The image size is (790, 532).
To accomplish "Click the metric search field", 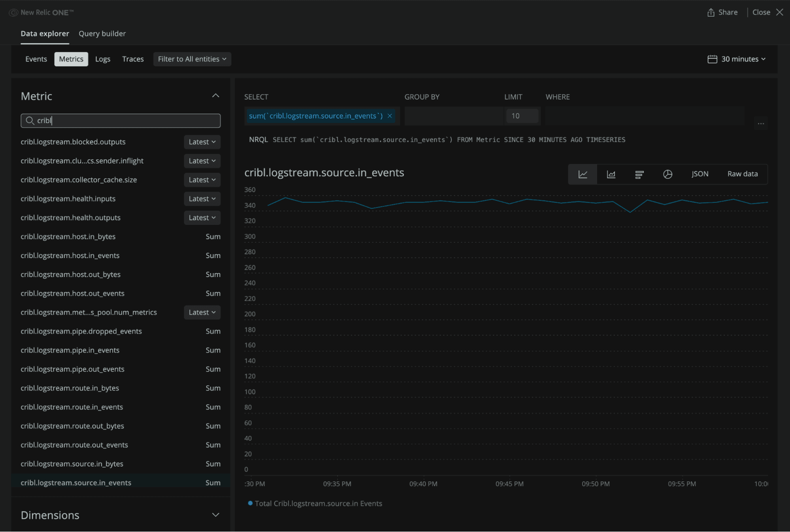I will pos(121,121).
